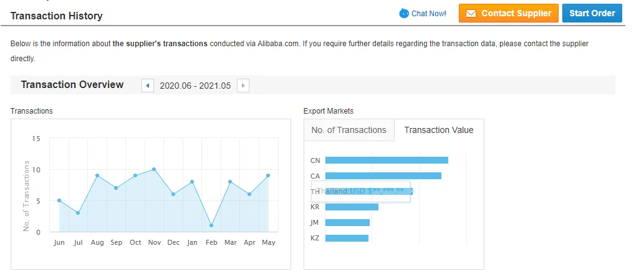Click the envelope icon on Contact Supplier
This screenshot has height=276, width=644.
pos(471,13)
